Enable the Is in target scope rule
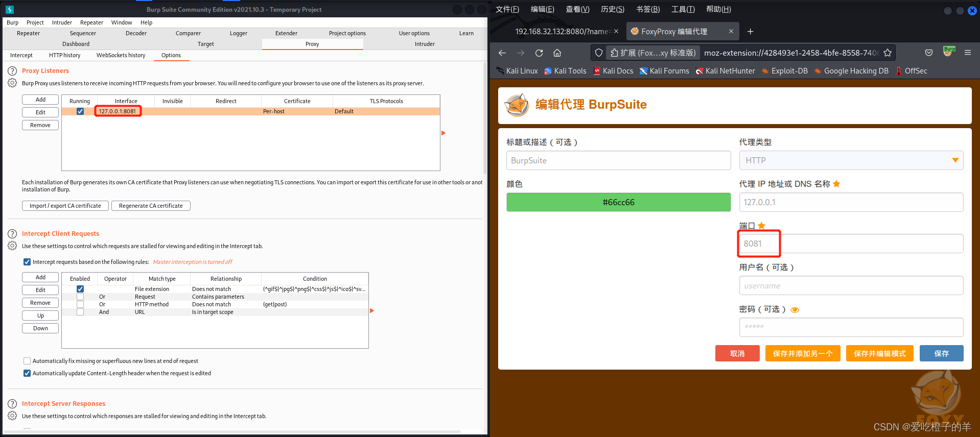Viewport: 980px width, 437px height. [80, 312]
